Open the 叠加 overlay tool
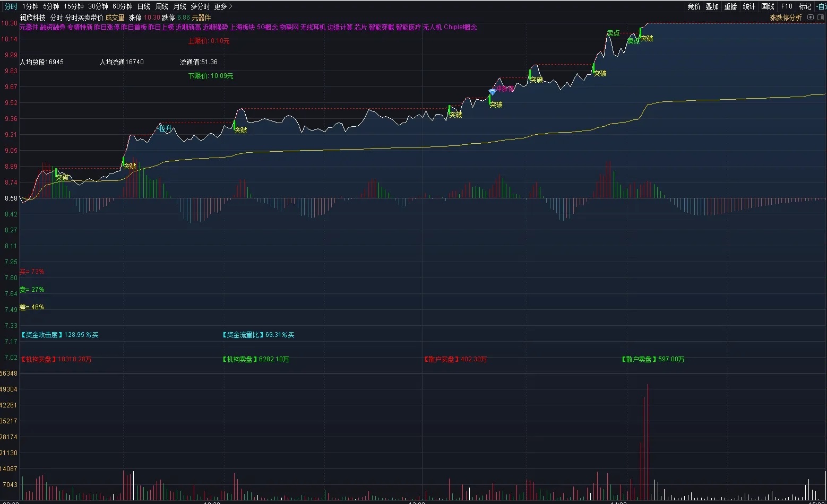The height and width of the screenshot is (504, 827). 712,6
